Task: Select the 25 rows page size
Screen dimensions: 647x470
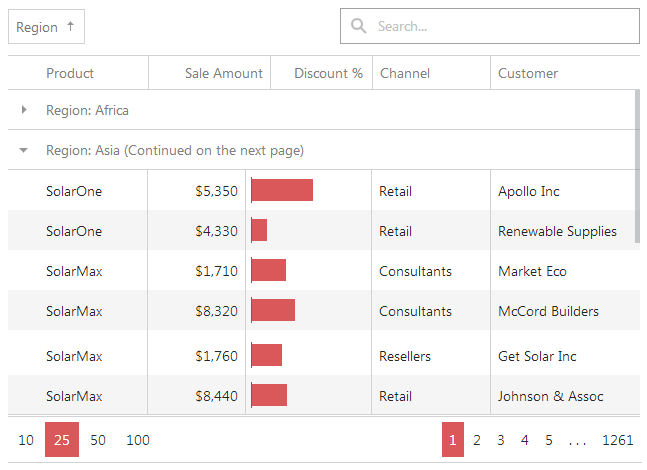Action: [x=61, y=440]
